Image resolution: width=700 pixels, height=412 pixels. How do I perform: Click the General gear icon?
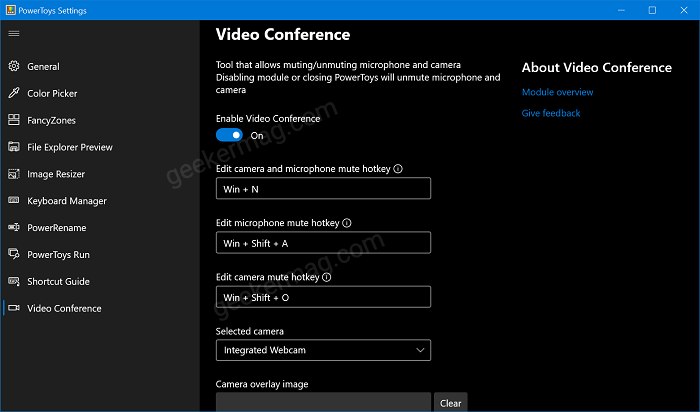tap(14, 66)
